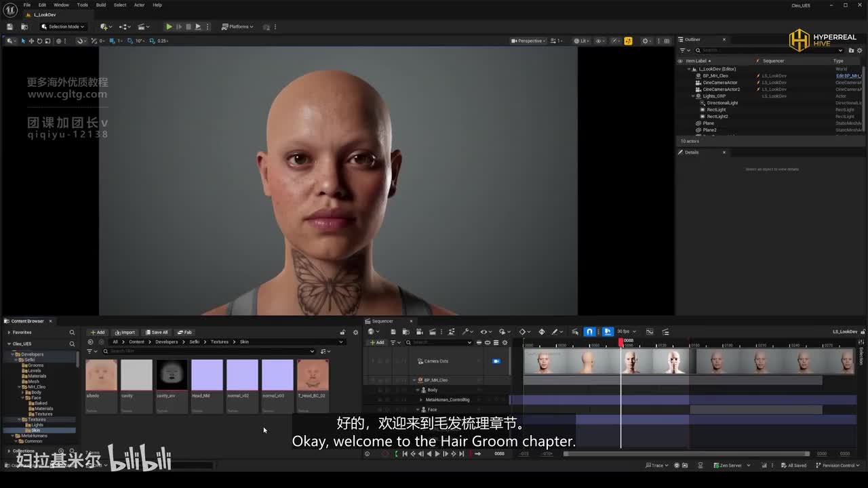
Task: Open the Perspective view mode dropdown
Action: [528, 41]
